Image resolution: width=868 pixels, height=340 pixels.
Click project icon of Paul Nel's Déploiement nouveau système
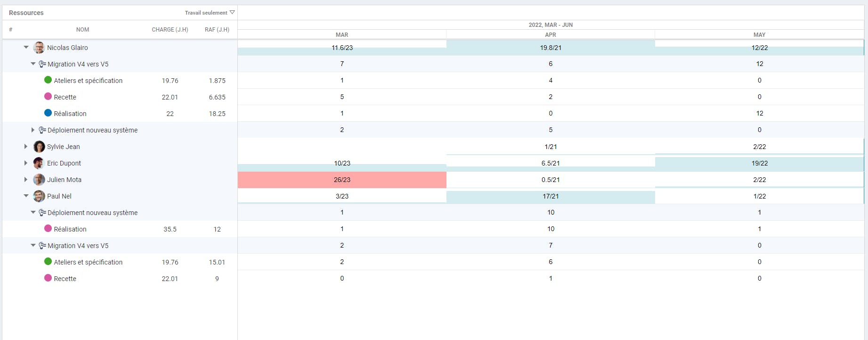[42, 213]
